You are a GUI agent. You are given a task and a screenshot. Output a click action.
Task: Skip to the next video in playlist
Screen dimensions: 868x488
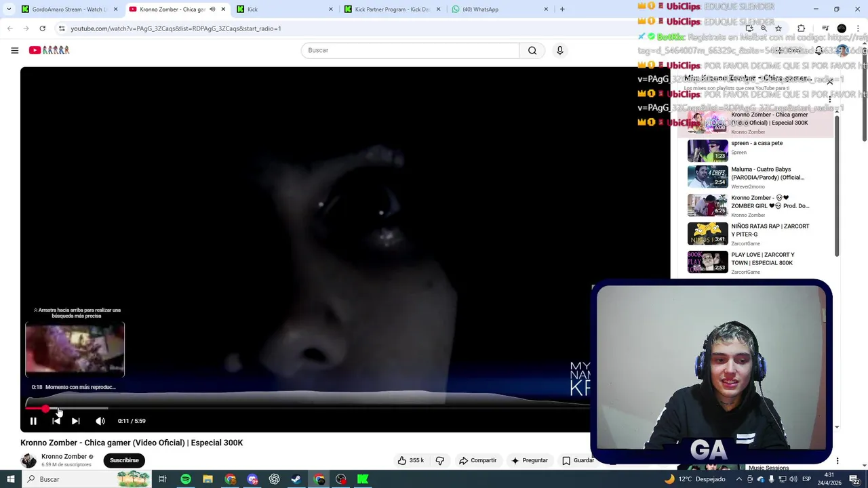[x=76, y=421]
